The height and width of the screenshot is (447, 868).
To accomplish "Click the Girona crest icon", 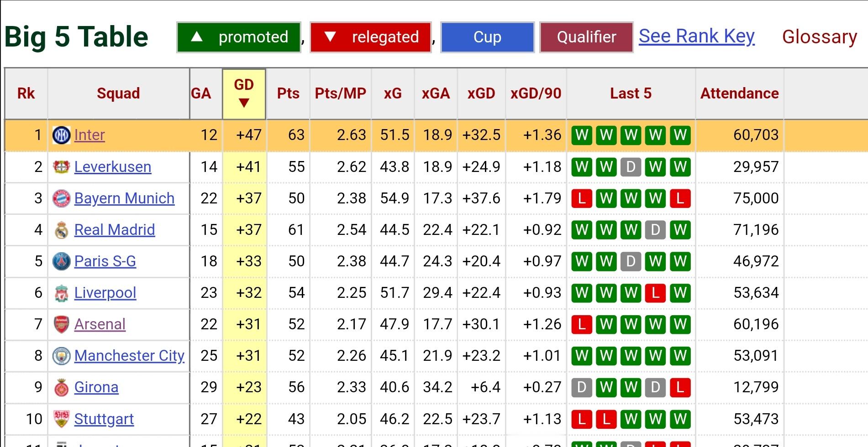I will [61, 387].
